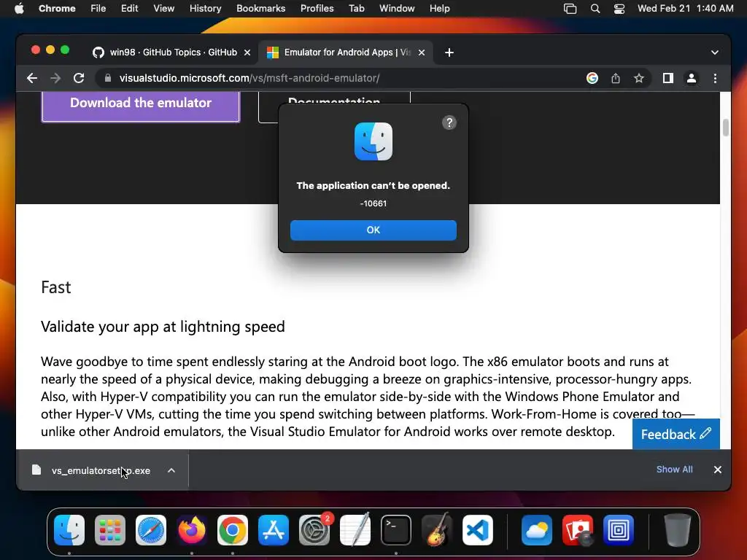Open the Chrome profile menu

point(692,78)
